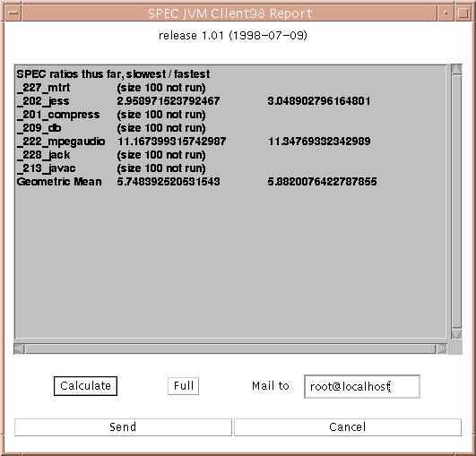Click the horizontal scrollbar track

click(x=230, y=348)
